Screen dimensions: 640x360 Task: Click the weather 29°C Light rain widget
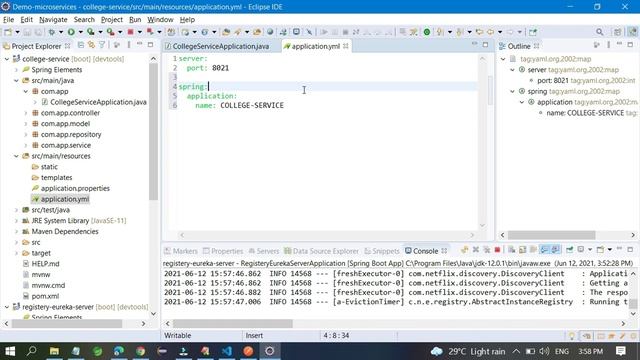pyautogui.click(x=468, y=351)
